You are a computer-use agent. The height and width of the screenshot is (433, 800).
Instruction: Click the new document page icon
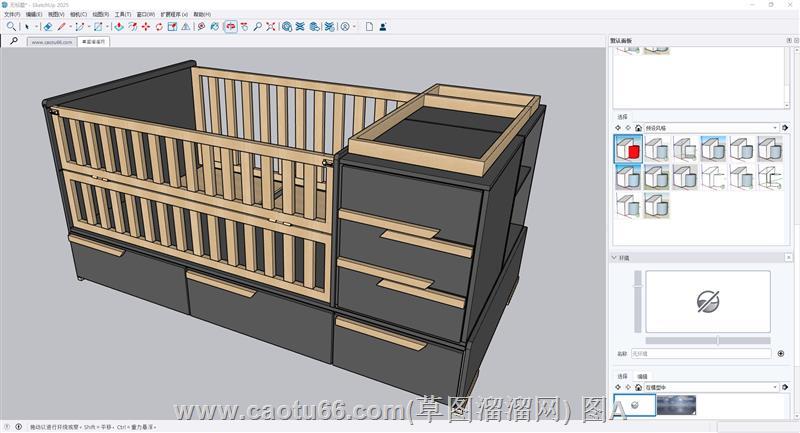pyautogui.click(x=369, y=27)
